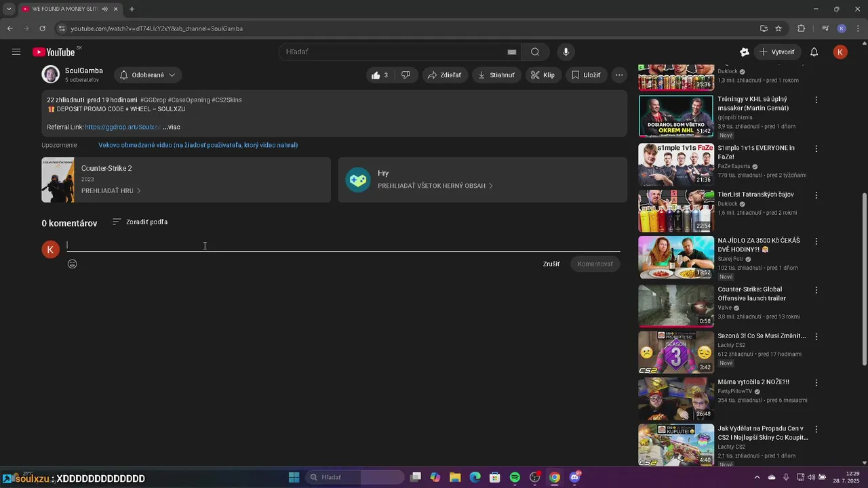Screen dimensions: 868x488
Task: Dislike the video with thumbs down
Action: [406, 75]
